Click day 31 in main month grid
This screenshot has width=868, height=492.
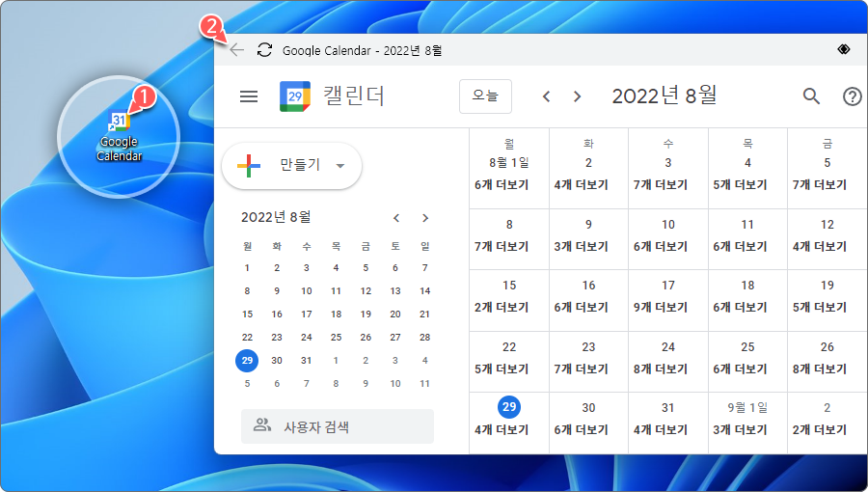668,407
